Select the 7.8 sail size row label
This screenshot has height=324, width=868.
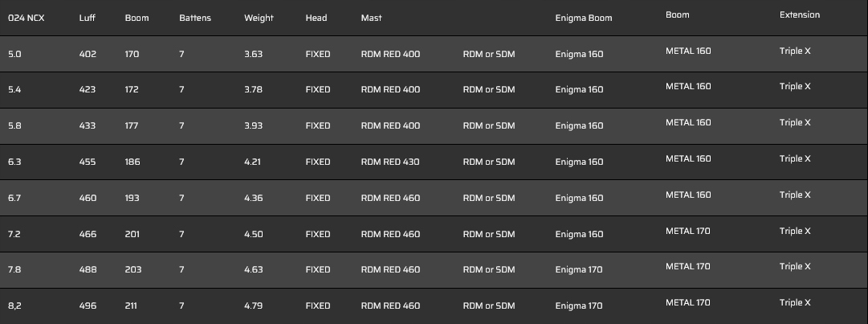point(14,269)
